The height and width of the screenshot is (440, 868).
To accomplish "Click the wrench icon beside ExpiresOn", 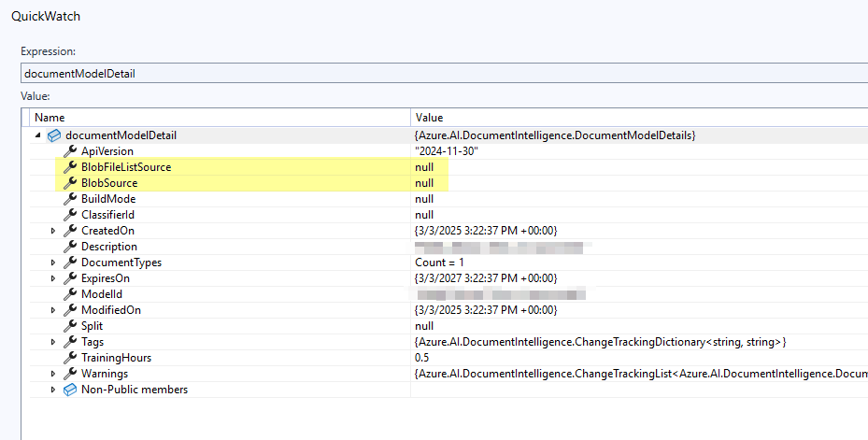I will pos(70,277).
